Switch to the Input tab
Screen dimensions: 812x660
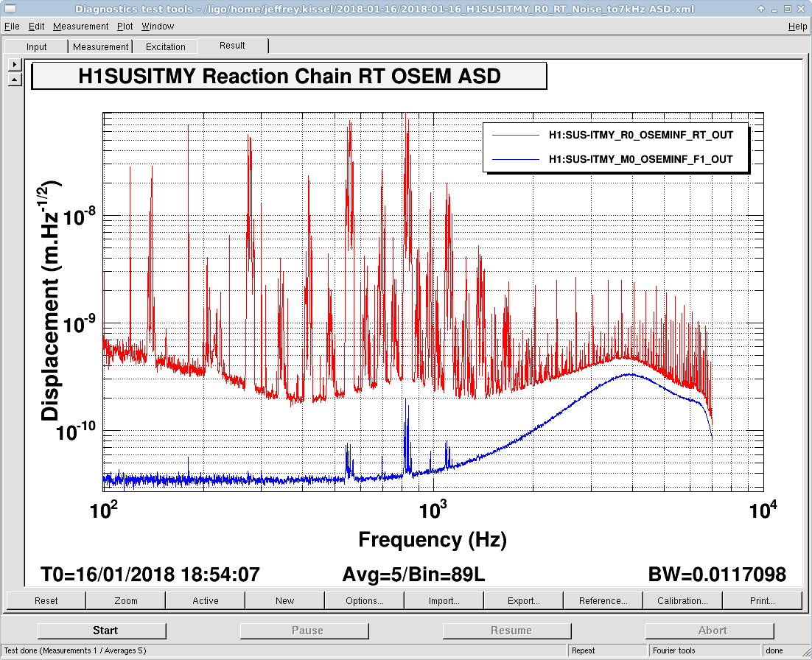(x=37, y=46)
